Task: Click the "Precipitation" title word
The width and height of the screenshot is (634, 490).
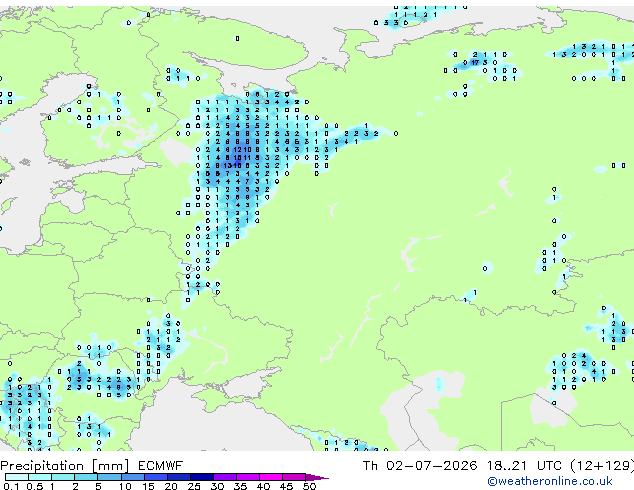Action: 42,466
